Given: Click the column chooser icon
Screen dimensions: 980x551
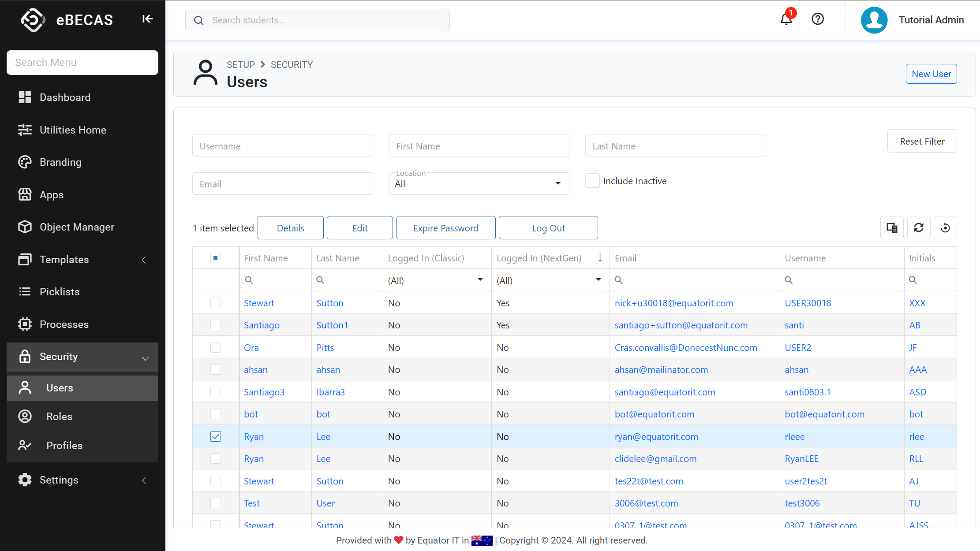Looking at the screenshot, I should pos(892,228).
